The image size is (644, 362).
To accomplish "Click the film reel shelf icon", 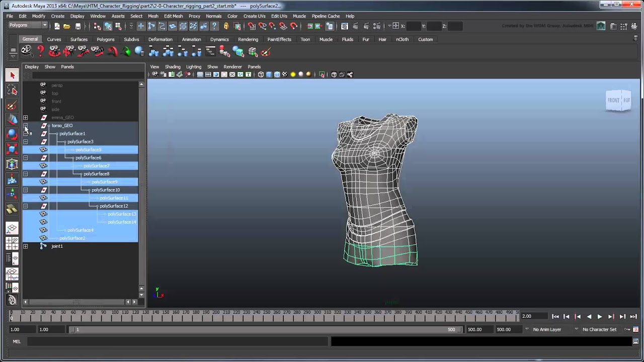I will pos(27,51).
